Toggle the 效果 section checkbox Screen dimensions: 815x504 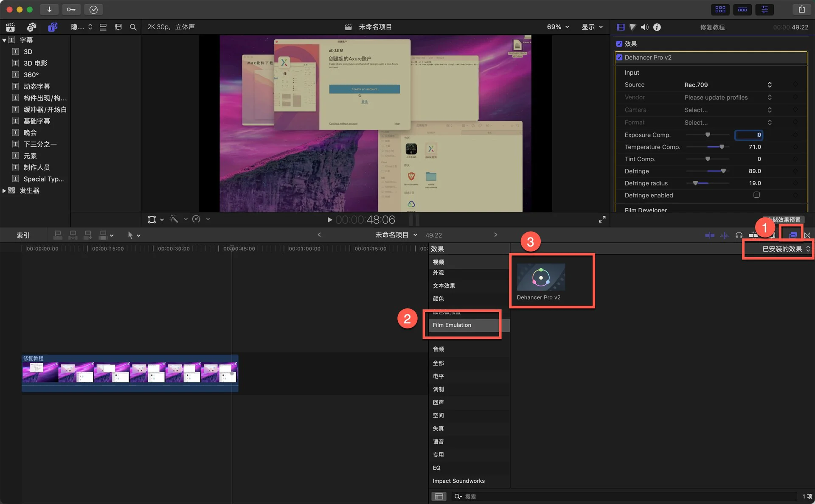[x=619, y=44]
